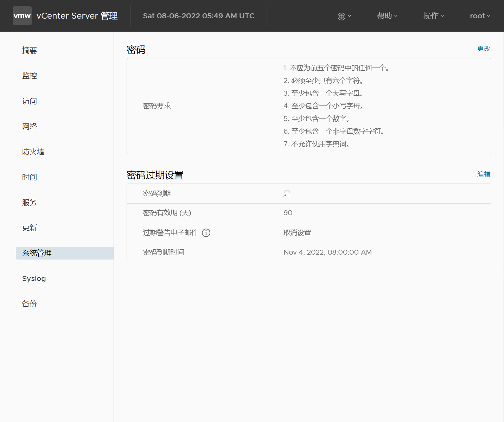Click the value 是 for 密码到期
The width and height of the screenshot is (504, 422).
tap(287, 193)
